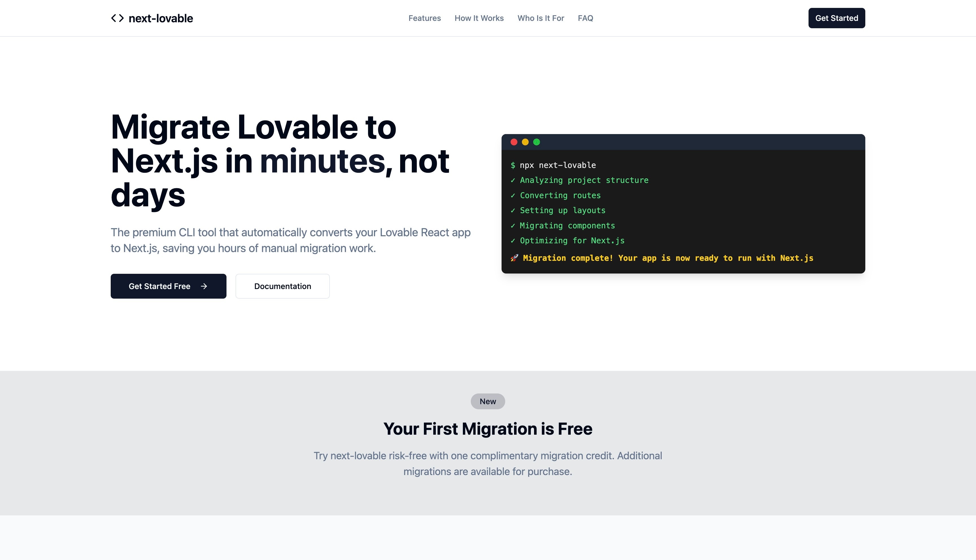This screenshot has width=976, height=560.
Task: Click the red traffic light dot on terminal window
Action: (x=514, y=142)
